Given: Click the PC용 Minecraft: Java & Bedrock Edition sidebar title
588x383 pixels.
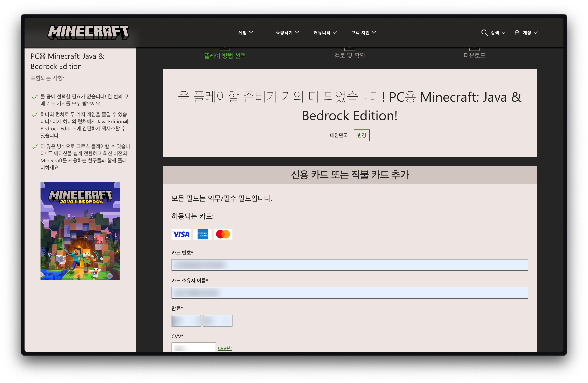Looking at the screenshot, I should [67, 61].
